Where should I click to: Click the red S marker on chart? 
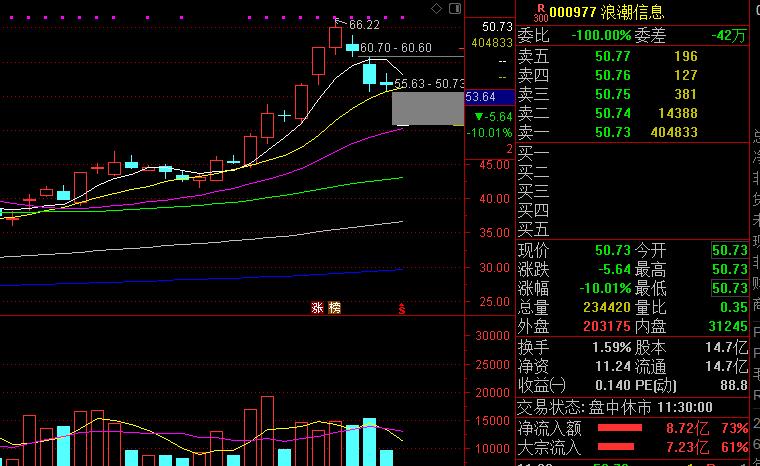coord(401,308)
